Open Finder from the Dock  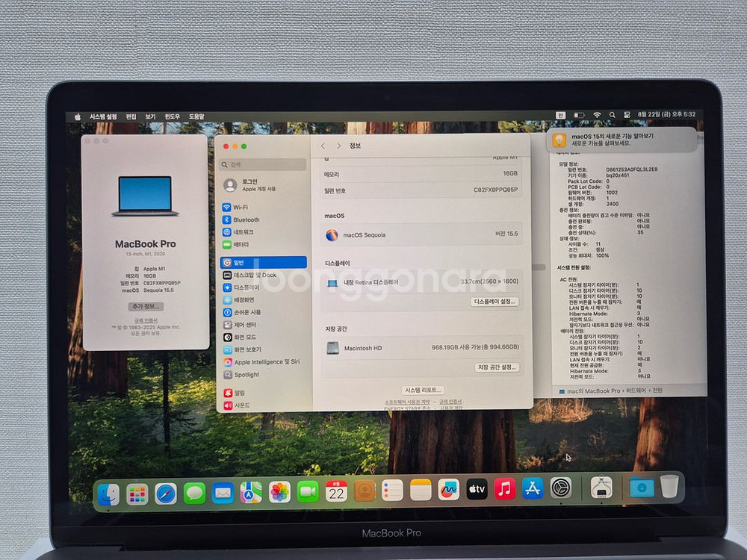(x=108, y=494)
